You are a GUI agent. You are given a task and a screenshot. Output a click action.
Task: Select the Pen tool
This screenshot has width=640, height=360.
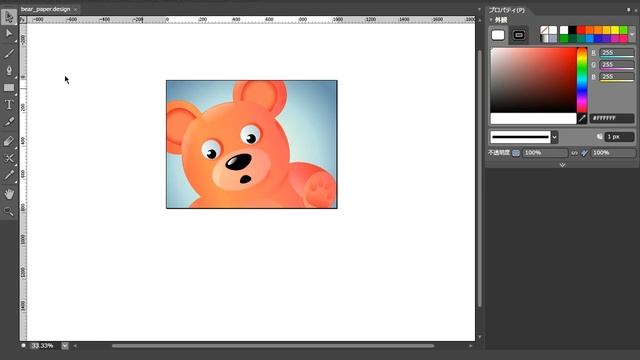pyautogui.click(x=9, y=70)
